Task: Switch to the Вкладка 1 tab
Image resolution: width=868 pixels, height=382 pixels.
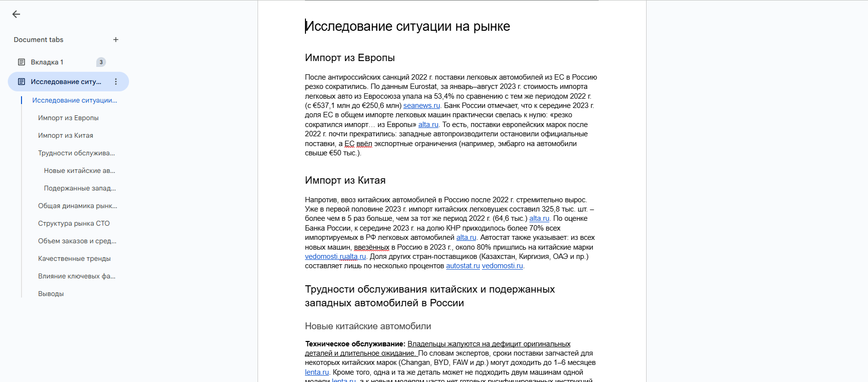Action: click(x=47, y=62)
